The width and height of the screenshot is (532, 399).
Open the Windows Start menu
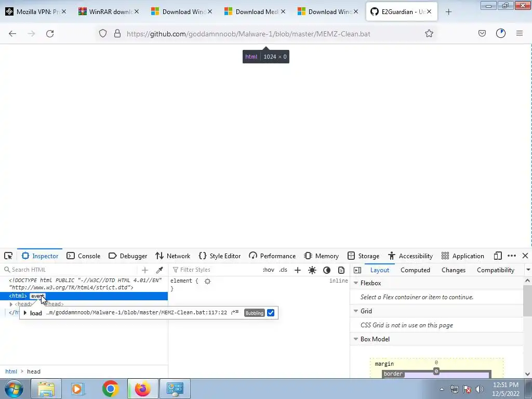pyautogui.click(x=14, y=389)
